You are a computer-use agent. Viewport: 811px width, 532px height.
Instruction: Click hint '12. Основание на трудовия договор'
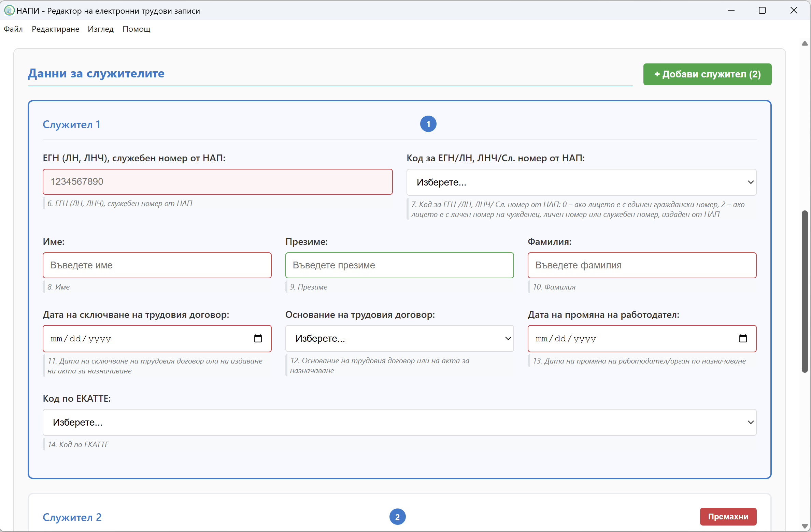tap(380, 366)
